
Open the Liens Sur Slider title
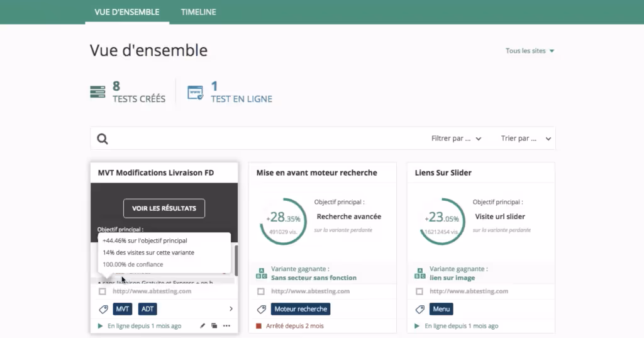pyautogui.click(x=443, y=172)
